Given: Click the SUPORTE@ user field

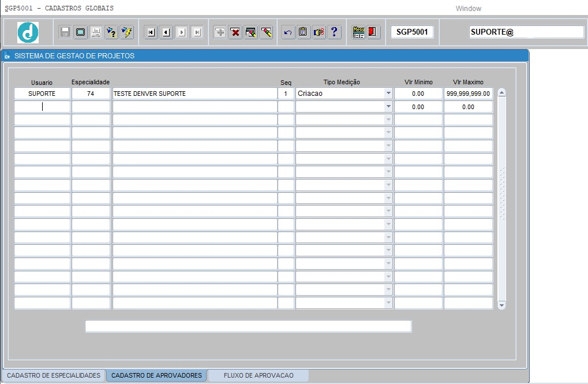Looking at the screenshot, I should click(x=526, y=32).
